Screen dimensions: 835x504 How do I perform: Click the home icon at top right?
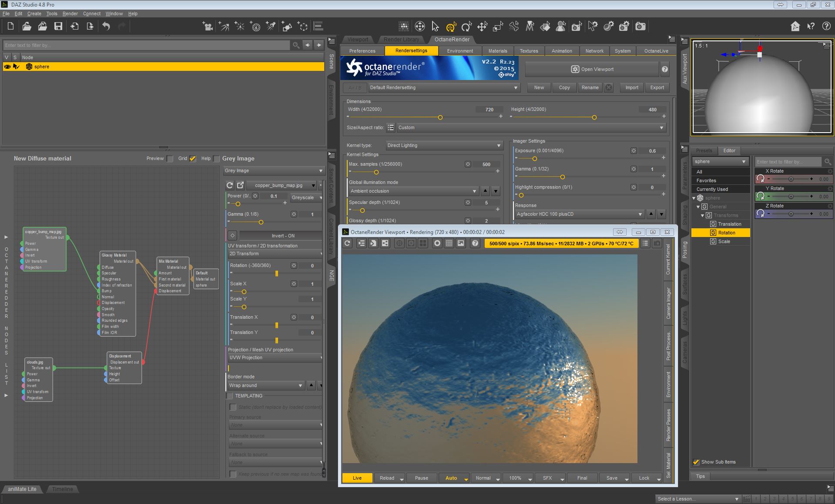[795, 27]
